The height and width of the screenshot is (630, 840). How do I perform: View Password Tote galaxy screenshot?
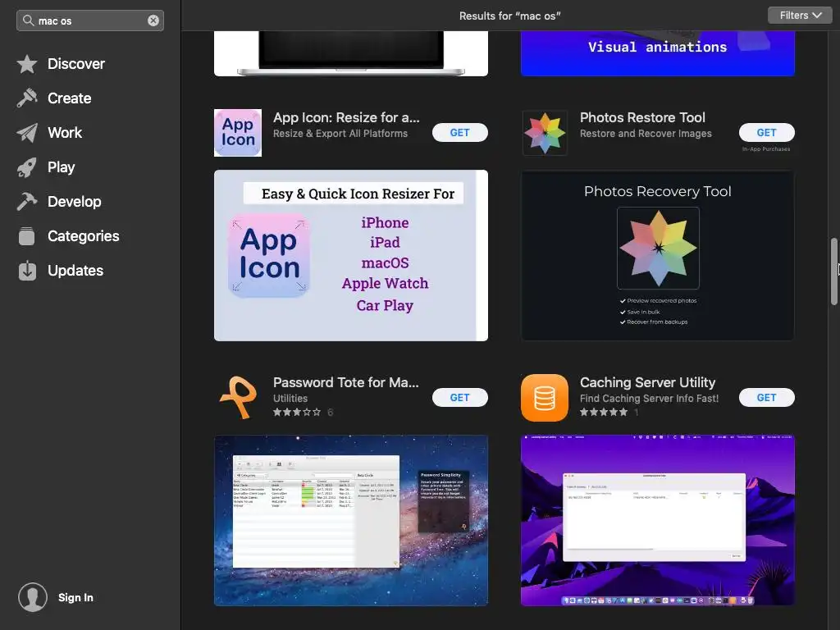click(x=351, y=520)
